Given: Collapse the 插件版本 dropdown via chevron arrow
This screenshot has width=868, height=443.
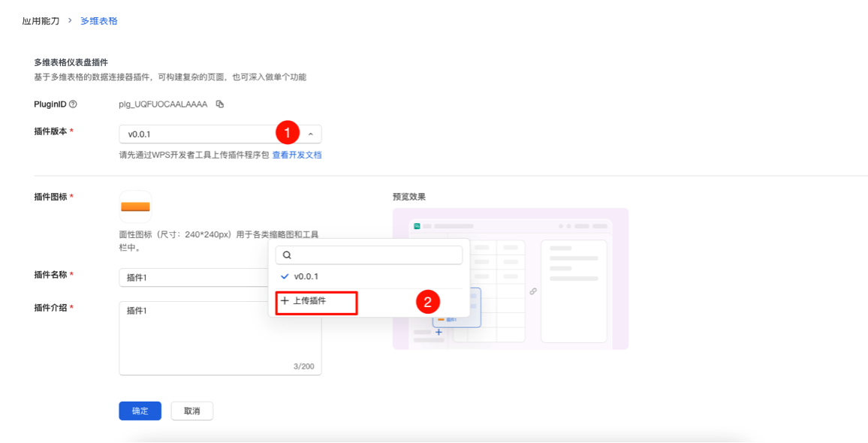Looking at the screenshot, I should pos(311,134).
